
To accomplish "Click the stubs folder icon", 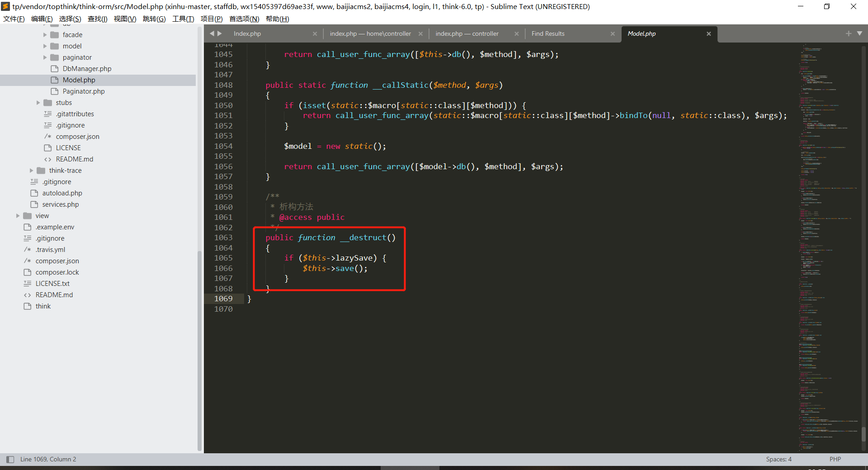I will [x=48, y=103].
